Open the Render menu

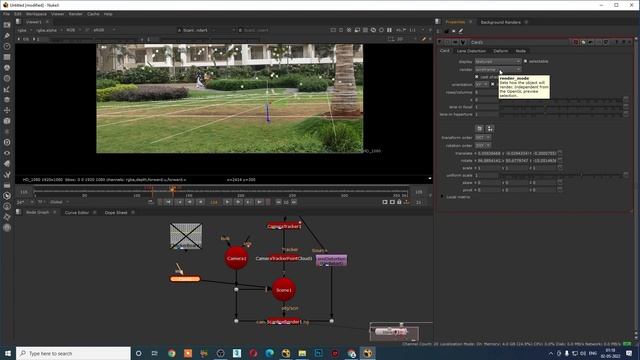click(x=76, y=14)
